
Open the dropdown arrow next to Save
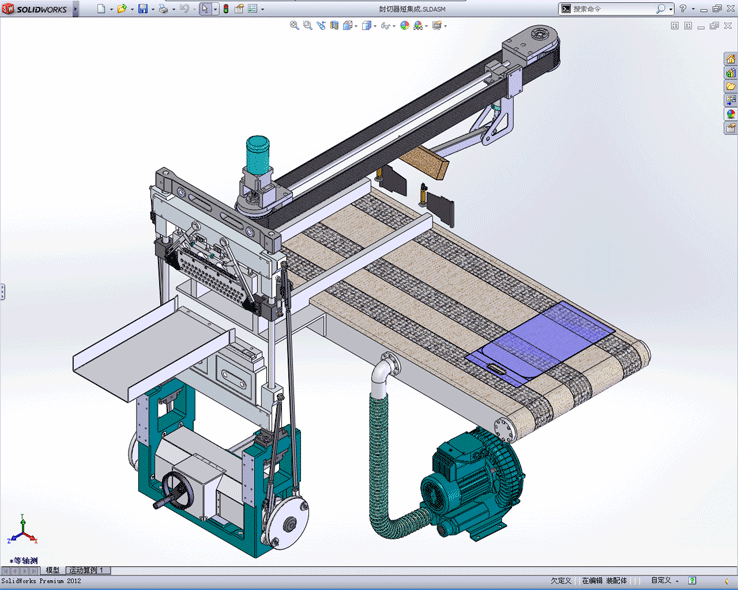153,9
